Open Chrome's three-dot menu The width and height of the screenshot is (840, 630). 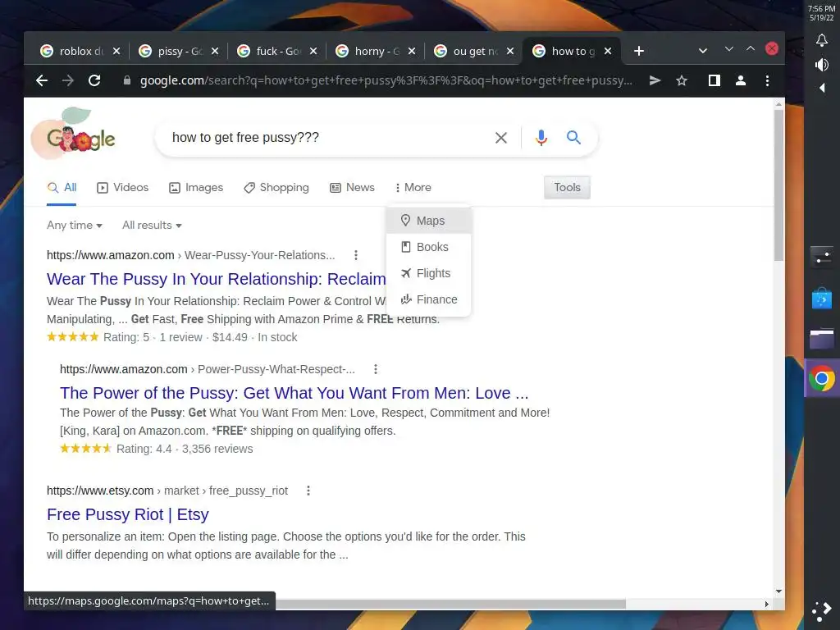click(768, 80)
